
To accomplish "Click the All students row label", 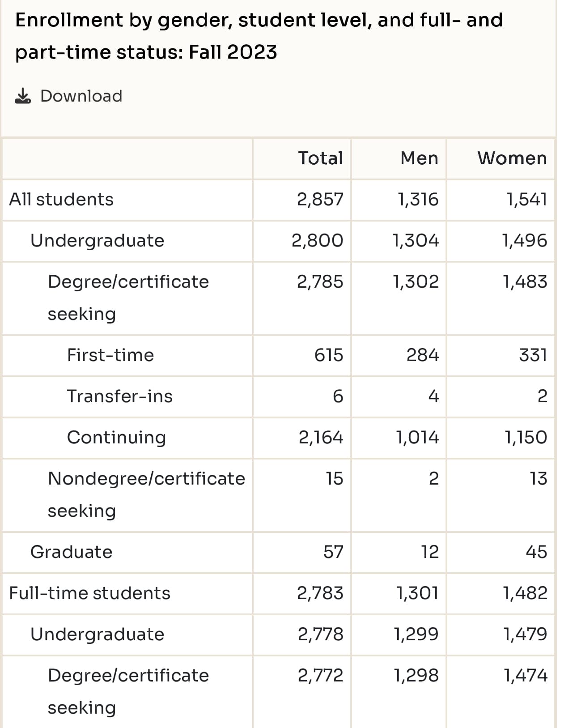I will 61,200.
